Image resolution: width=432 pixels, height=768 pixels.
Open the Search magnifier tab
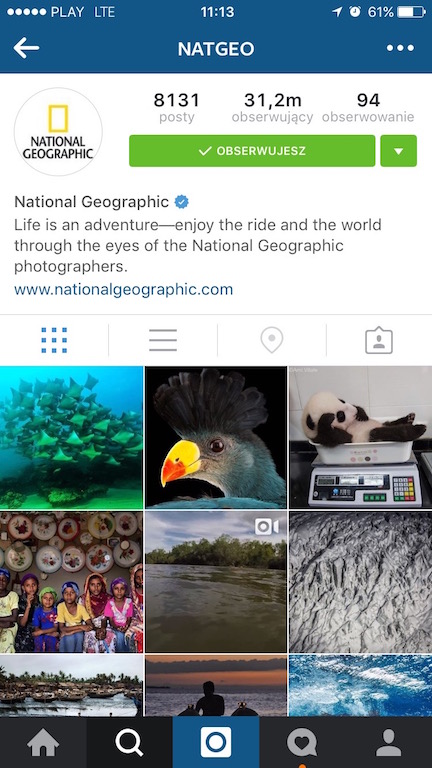pos(129,743)
